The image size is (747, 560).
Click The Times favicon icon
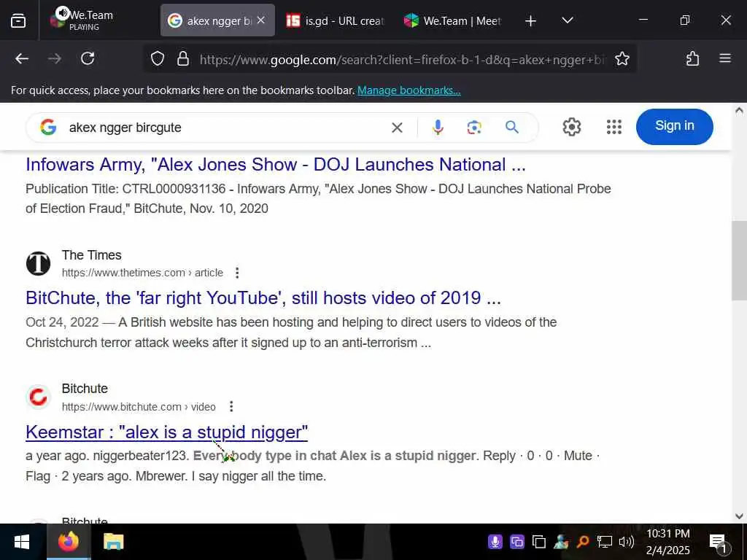38,263
